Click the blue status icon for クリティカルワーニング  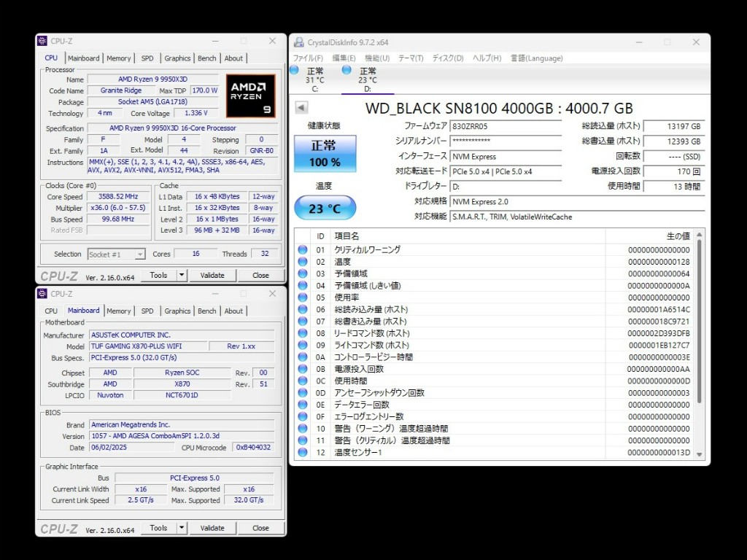point(303,249)
